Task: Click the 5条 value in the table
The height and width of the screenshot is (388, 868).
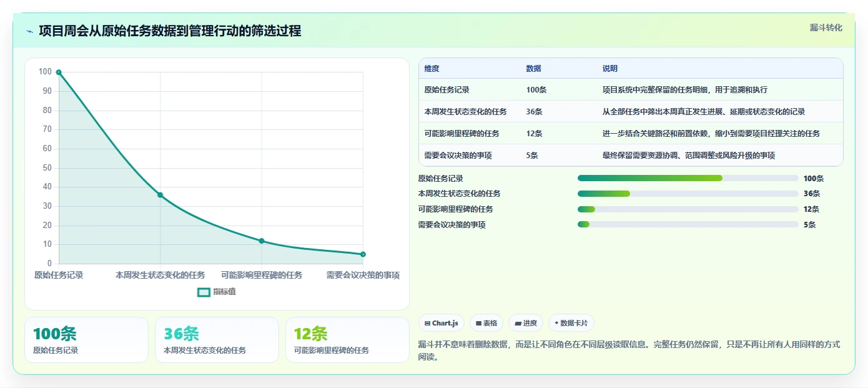Action: point(532,156)
